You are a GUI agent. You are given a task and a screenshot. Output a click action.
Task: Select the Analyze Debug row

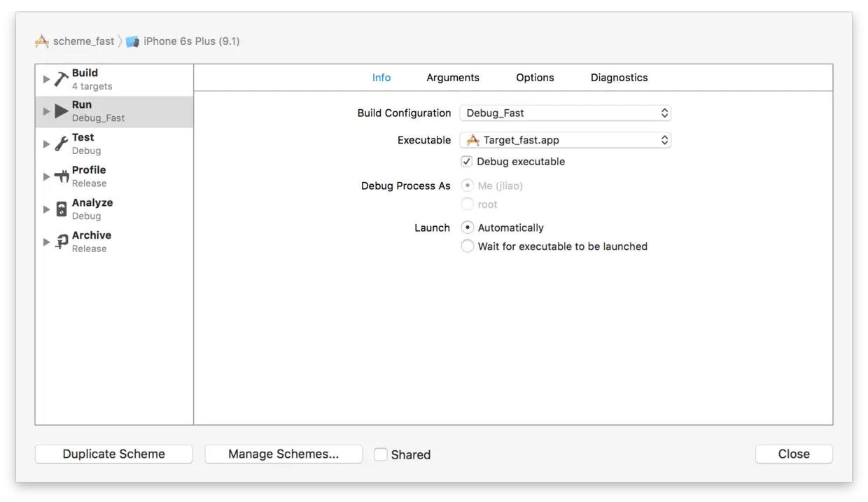click(x=114, y=209)
